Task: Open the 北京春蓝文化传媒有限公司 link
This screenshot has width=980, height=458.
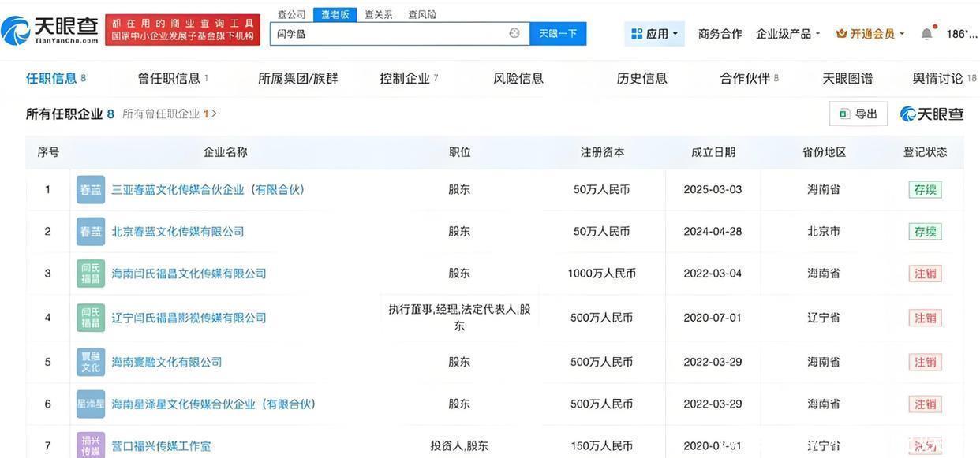Action: [178, 232]
